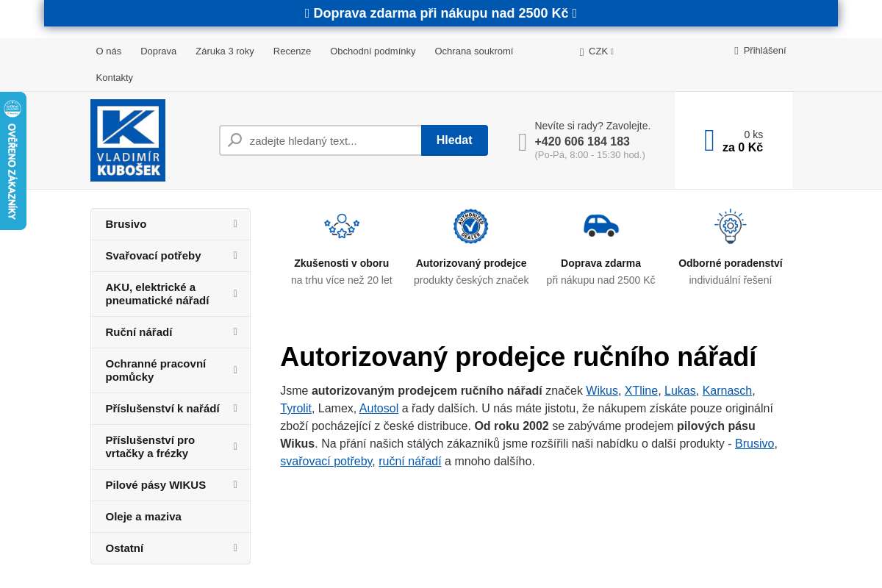This screenshot has height=588, width=882.
Task: Click the 'Zkušenosti v oboru' label
Action: pos(342,263)
